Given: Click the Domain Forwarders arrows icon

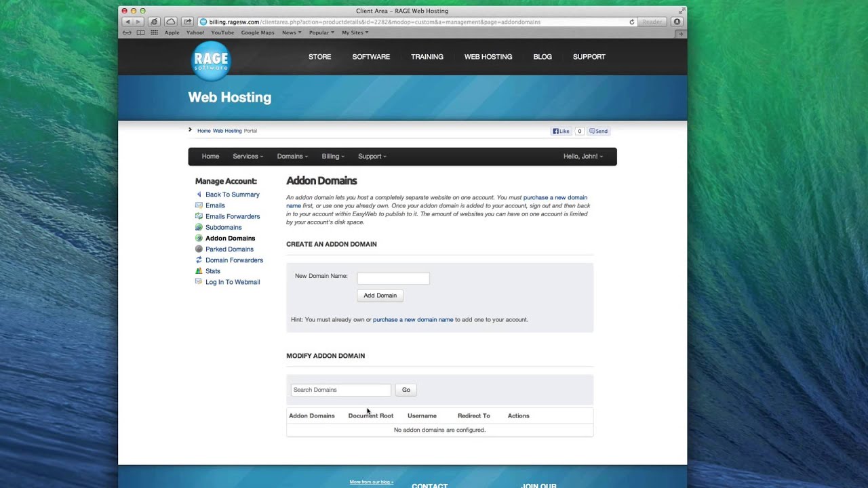Looking at the screenshot, I should [199, 260].
